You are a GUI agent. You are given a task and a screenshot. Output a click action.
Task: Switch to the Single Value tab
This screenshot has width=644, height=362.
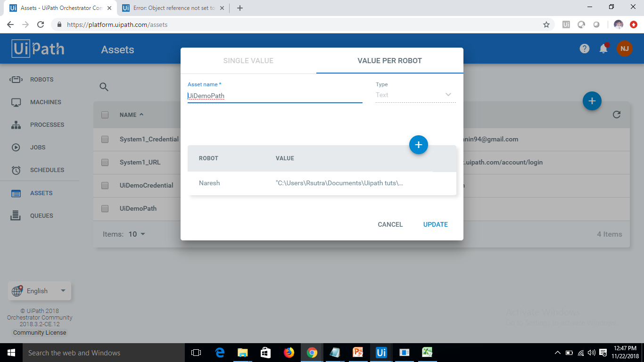click(248, 60)
